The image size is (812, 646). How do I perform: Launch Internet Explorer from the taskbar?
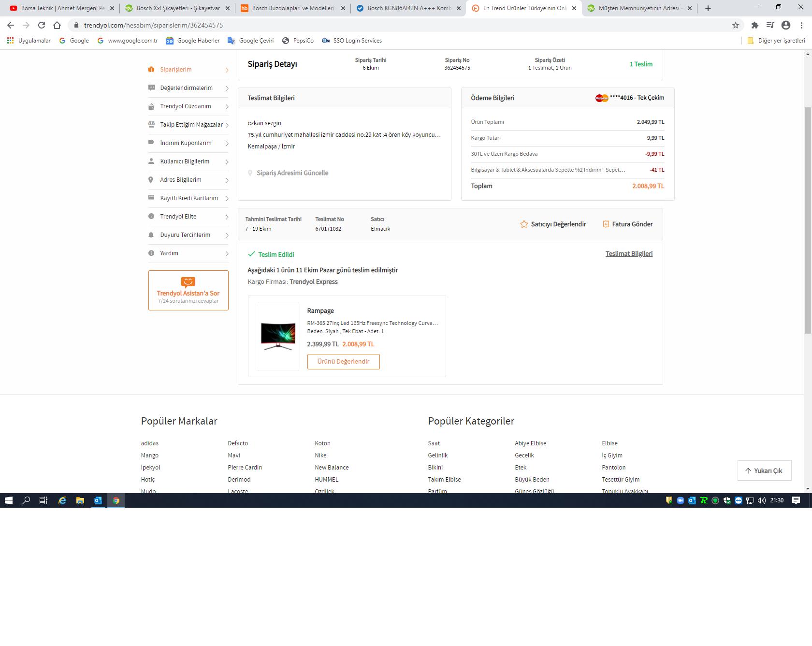[62, 500]
